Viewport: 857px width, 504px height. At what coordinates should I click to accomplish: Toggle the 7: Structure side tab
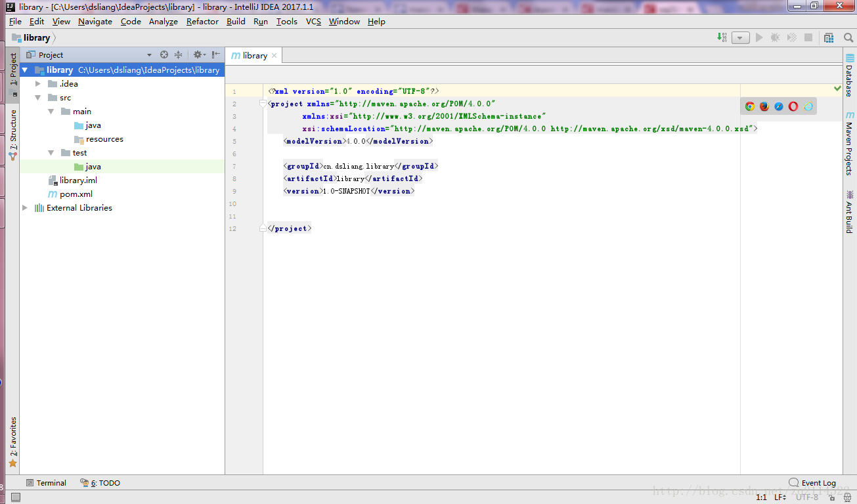[13, 135]
